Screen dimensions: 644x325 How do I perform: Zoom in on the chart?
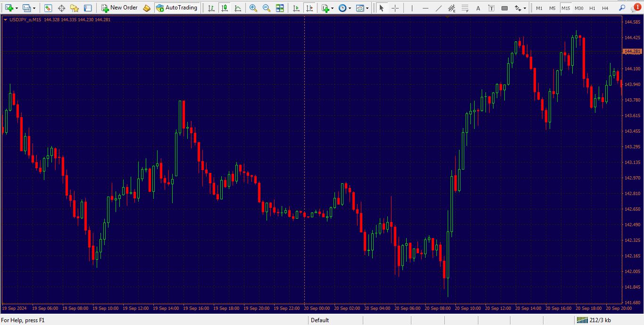click(253, 8)
